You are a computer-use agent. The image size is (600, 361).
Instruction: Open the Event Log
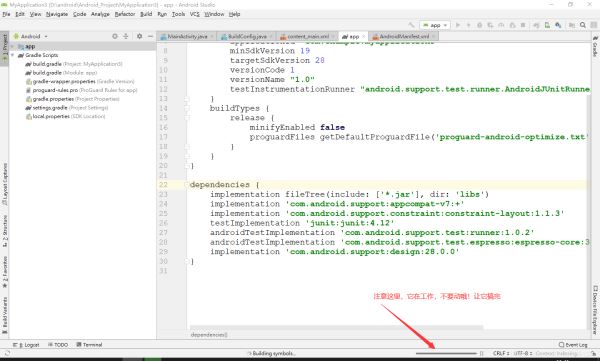tap(573, 345)
